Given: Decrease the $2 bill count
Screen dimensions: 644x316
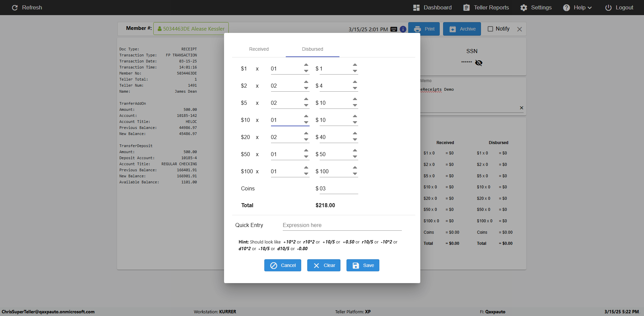Looking at the screenshot, I should (306, 88).
